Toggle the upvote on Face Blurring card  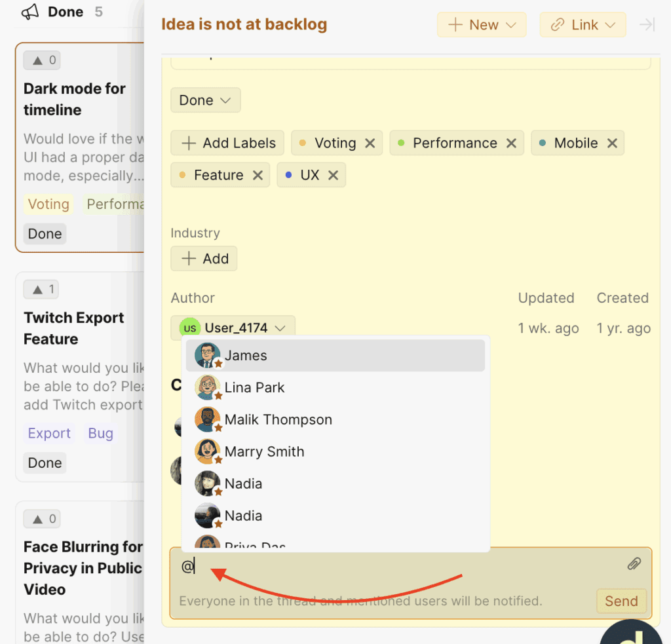(42, 518)
